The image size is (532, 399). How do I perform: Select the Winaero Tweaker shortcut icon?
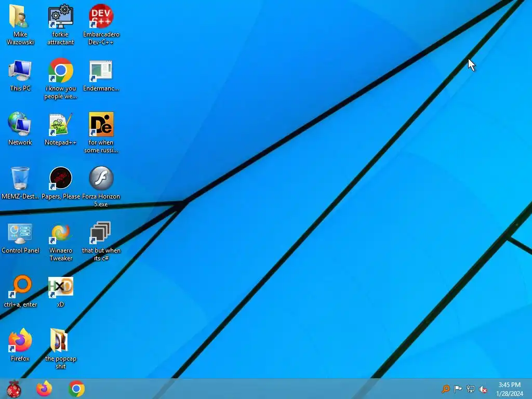(x=60, y=233)
